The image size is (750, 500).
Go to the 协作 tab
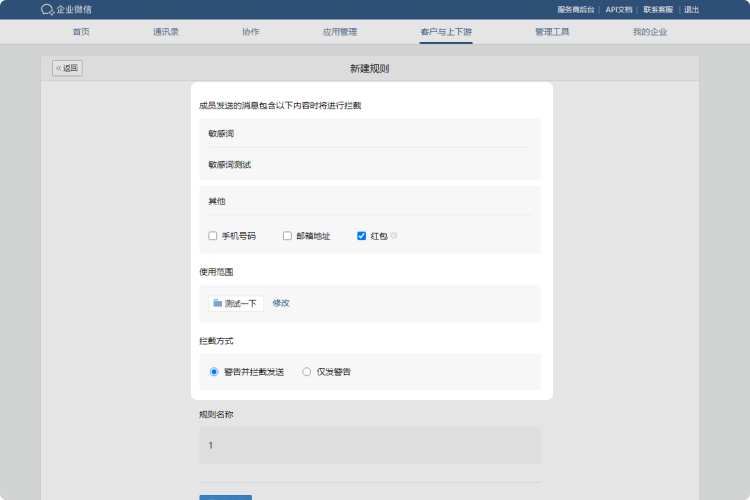coord(250,32)
